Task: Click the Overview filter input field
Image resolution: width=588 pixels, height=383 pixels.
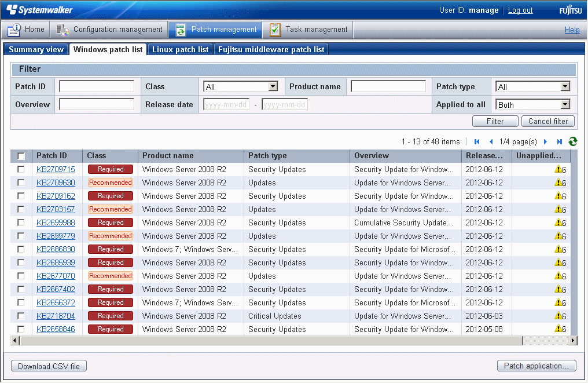Action: [97, 104]
